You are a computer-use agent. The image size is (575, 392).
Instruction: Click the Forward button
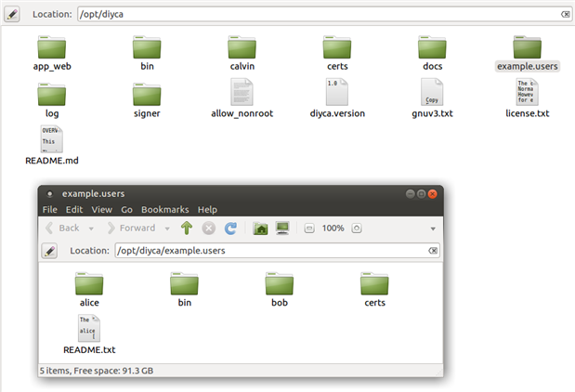point(131,229)
